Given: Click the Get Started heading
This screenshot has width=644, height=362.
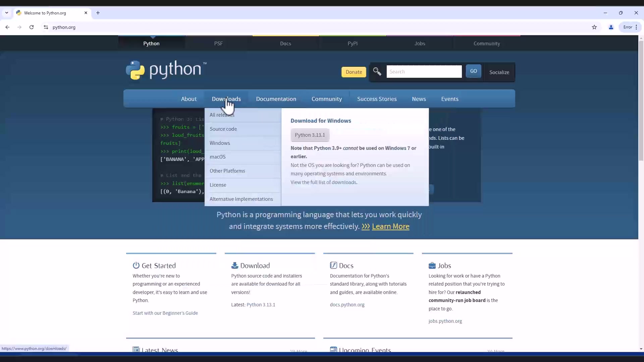Looking at the screenshot, I should 159,265.
